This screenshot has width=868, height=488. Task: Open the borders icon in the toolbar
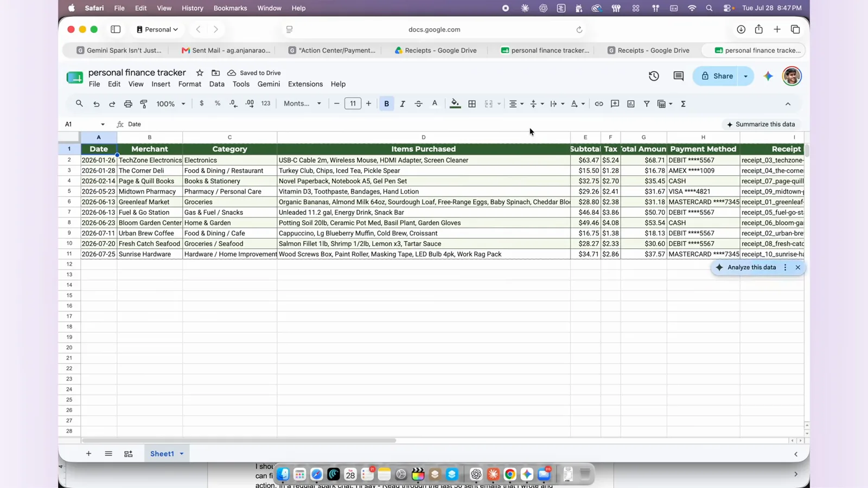tap(472, 104)
